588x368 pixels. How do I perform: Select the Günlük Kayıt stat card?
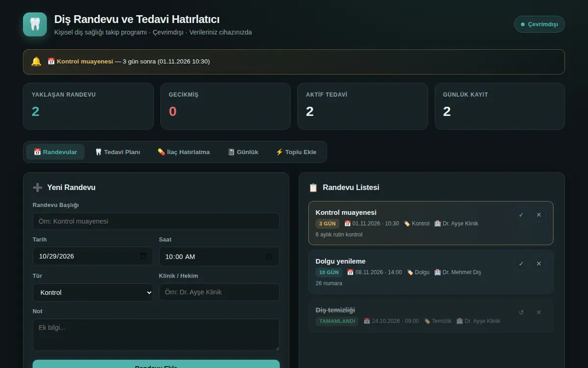point(500,106)
